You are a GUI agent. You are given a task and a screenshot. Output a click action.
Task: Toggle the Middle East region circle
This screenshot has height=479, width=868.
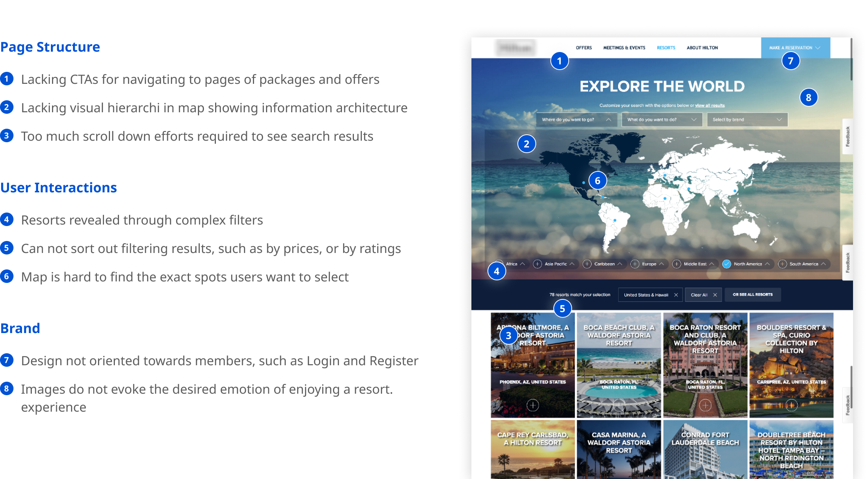tap(676, 264)
